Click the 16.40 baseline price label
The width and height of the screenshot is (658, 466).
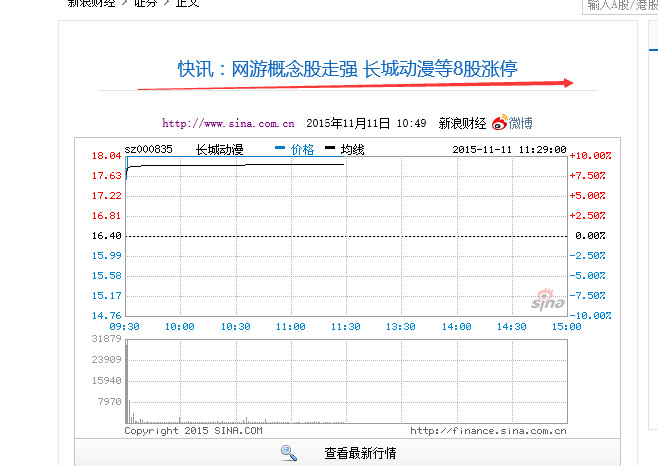coord(107,236)
